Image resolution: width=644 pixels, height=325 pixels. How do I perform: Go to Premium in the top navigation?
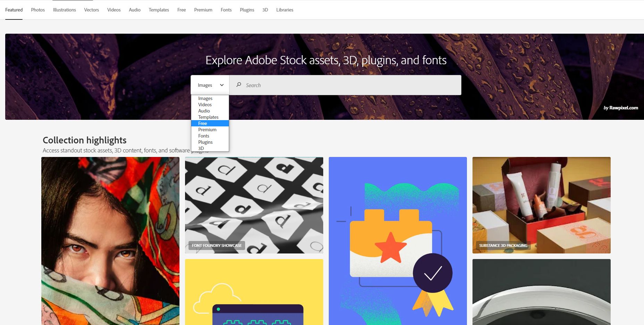[x=203, y=10]
